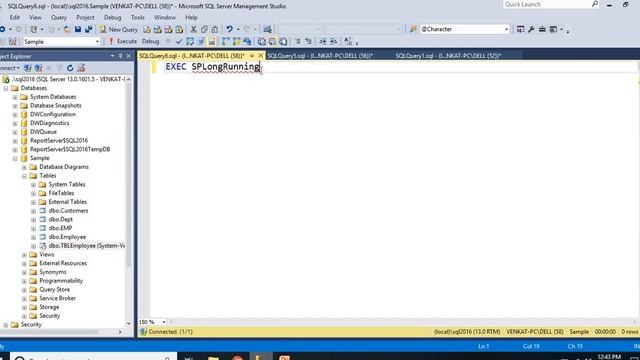
Task: Click the toolbox icon in top toolbar
Action: pyautogui.click(x=542, y=29)
